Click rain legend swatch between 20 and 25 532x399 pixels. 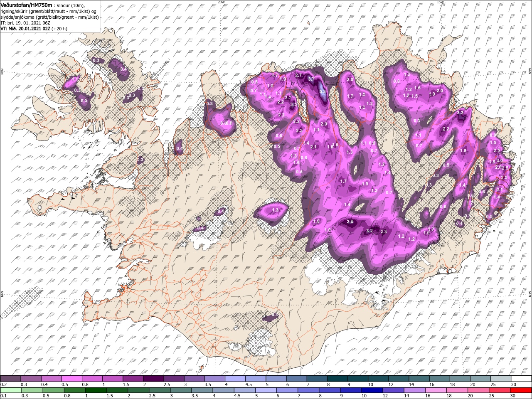coord(478,390)
